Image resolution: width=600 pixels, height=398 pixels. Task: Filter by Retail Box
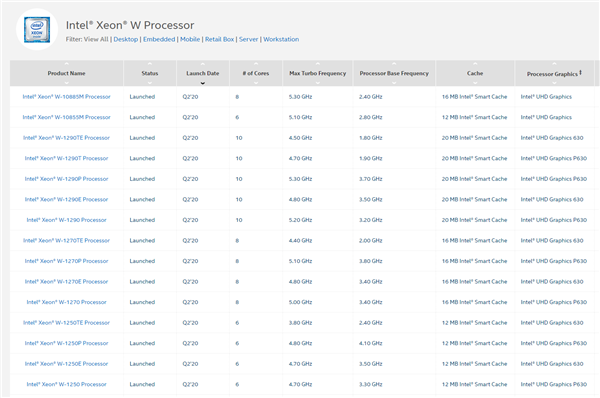coord(219,39)
